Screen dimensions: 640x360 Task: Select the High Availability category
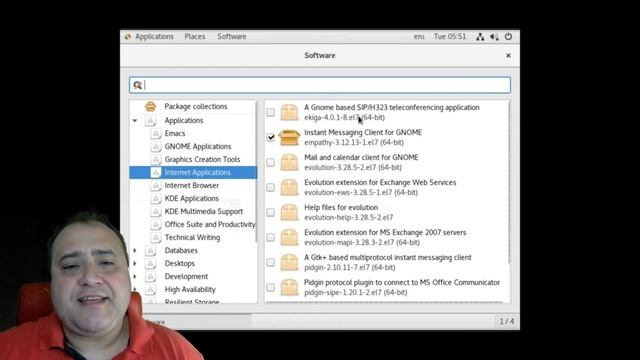point(190,289)
